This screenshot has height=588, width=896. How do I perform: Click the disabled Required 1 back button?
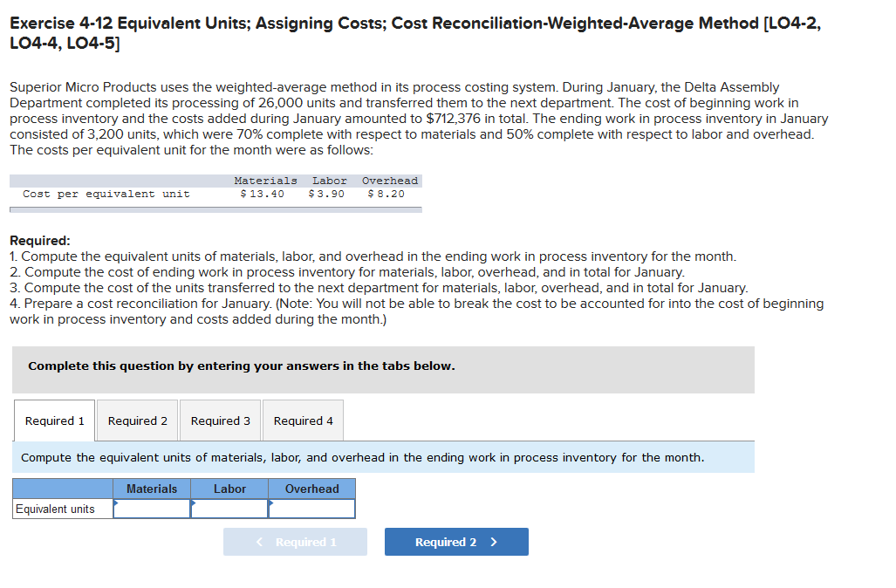click(295, 541)
